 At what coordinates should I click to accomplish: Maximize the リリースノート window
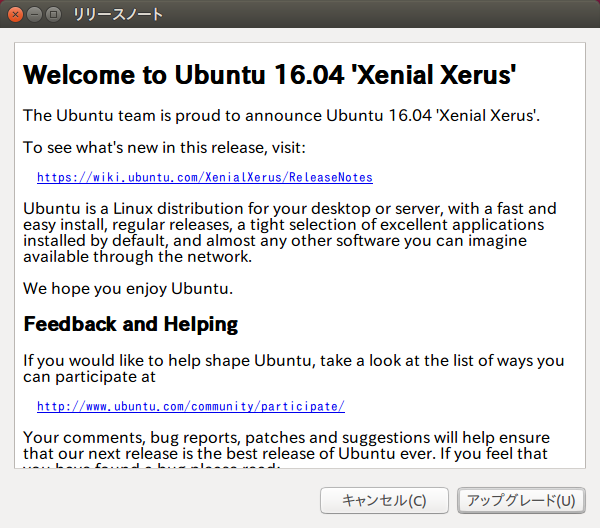click(54, 15)
